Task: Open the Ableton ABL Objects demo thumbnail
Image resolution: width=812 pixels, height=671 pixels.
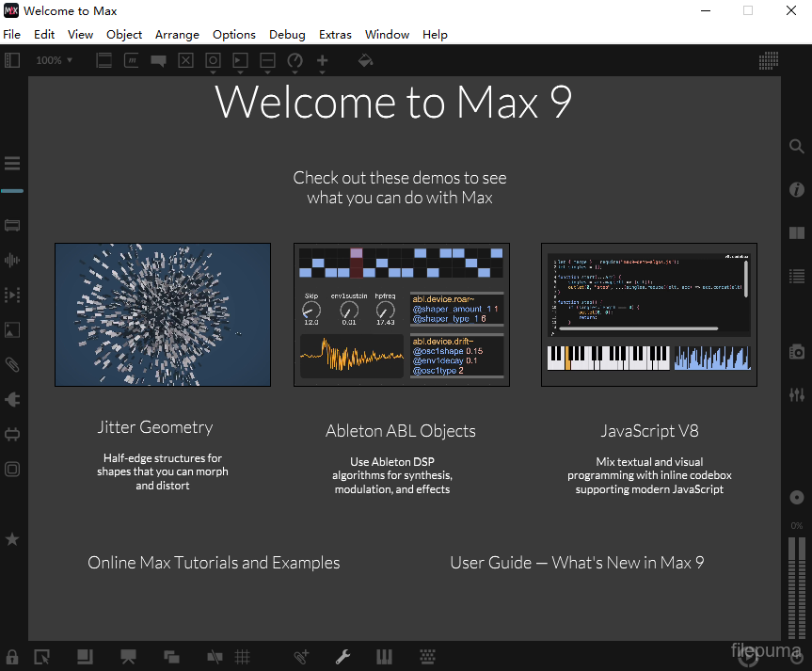Action: point(402,314)
